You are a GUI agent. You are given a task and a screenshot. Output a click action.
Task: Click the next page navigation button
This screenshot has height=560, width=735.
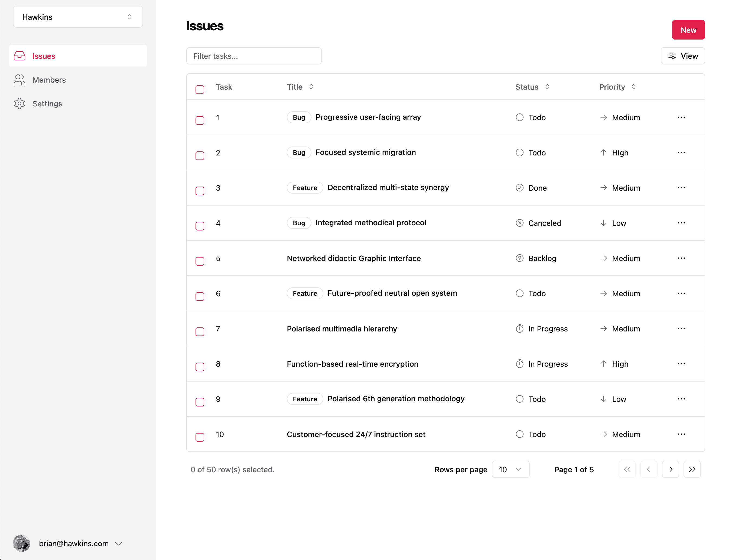(670, 469)
